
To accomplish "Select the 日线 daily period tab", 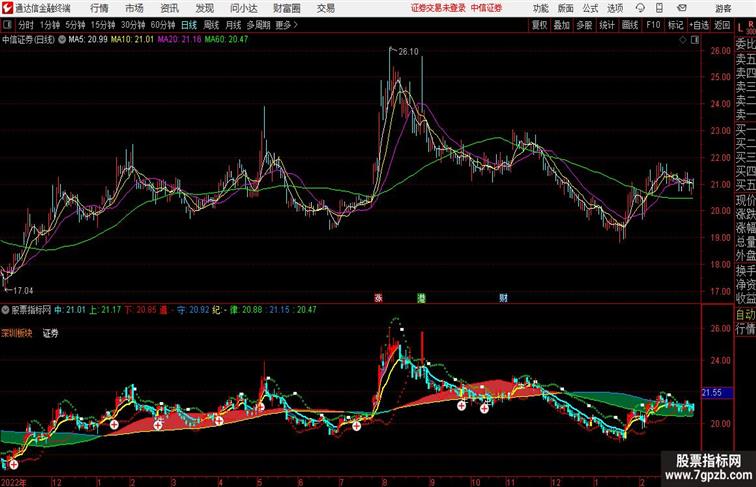I will click(189, 25).
